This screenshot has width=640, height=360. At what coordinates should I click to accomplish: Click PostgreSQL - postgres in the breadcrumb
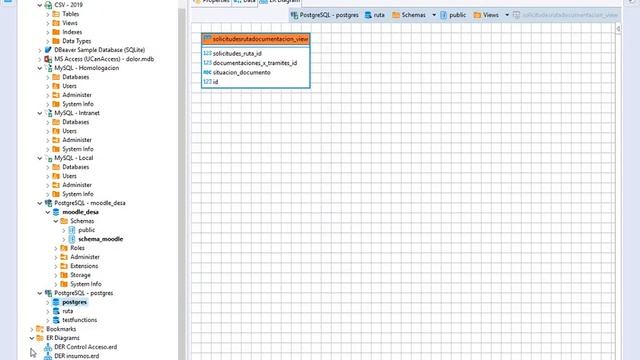(329, 15)
